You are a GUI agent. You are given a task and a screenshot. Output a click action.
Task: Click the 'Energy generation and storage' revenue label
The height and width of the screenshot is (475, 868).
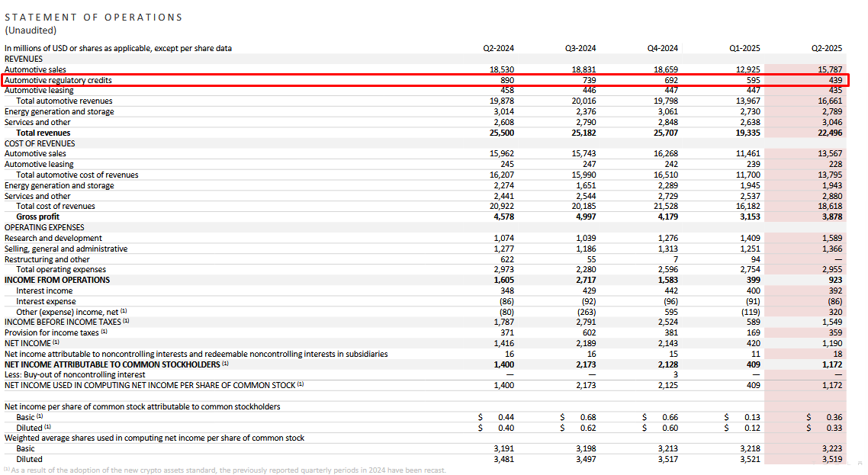pyautogui.click(x=59, y=111)
